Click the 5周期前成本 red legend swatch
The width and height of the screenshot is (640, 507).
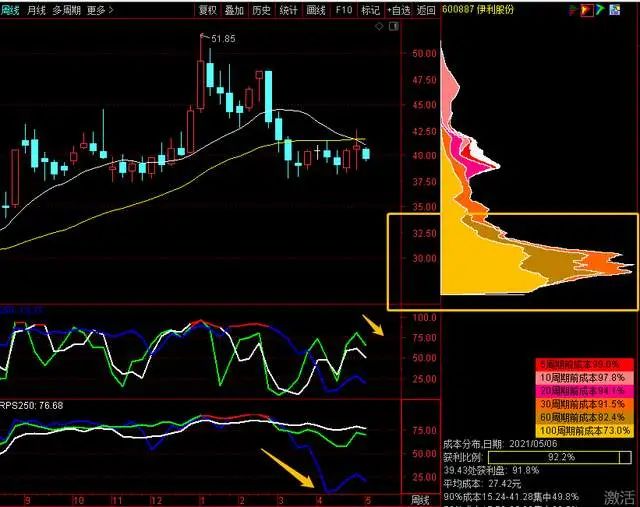point(584,365)
